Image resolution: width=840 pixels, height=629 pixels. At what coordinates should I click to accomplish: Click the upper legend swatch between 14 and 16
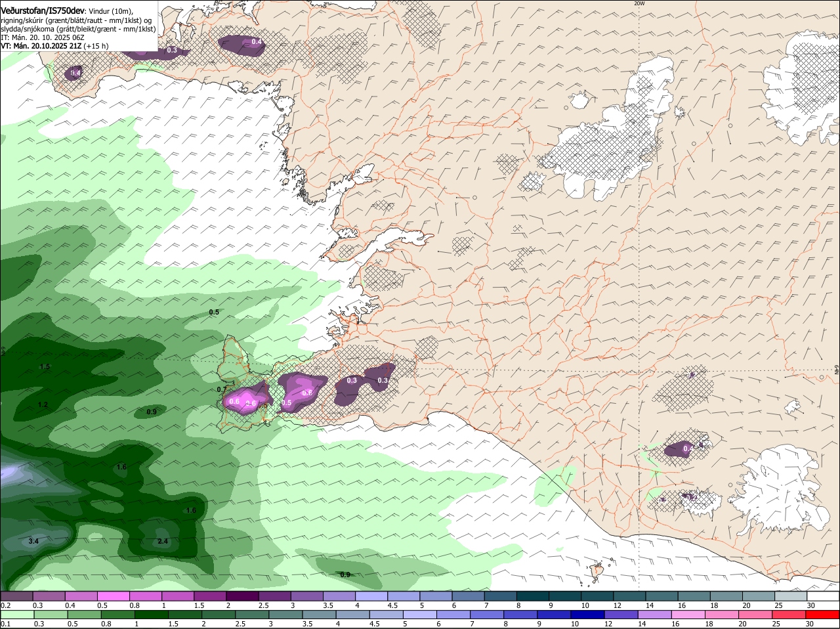click(x=662, y=596)
